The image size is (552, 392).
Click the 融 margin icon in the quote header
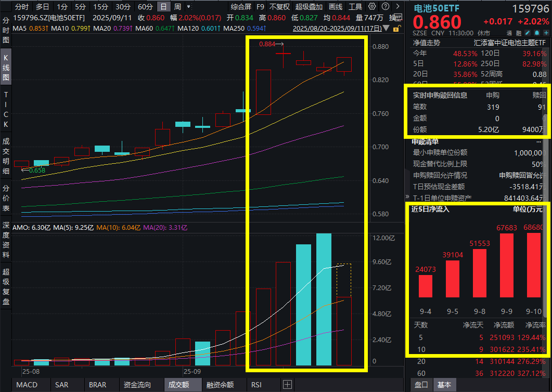(519, 33)
